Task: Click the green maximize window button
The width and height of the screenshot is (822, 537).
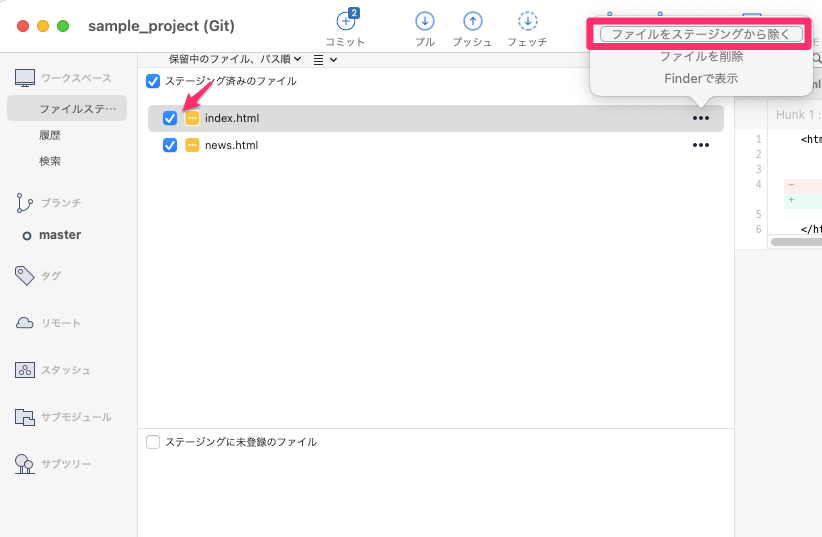Action: (63, 26)
